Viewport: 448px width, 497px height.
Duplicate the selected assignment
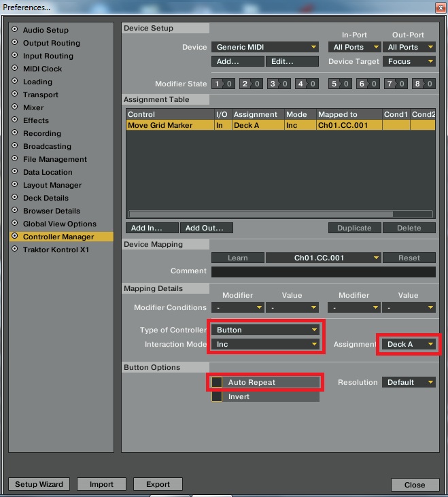[355, 228]
